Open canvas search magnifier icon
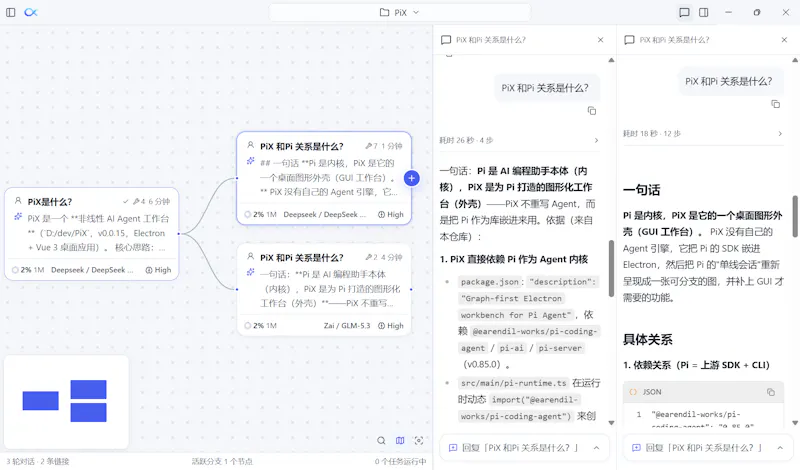This screenshot has width=800, height=470. click(x=381, y=440)
